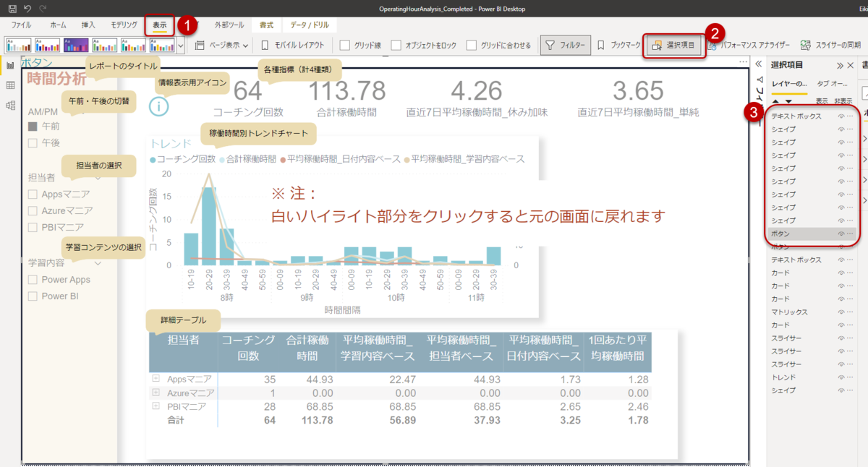Image resolution: width=868 pixels, height=467 pixels.
Task: Enable the グリッドに合わせる checkbox
Action: [472, 45]
